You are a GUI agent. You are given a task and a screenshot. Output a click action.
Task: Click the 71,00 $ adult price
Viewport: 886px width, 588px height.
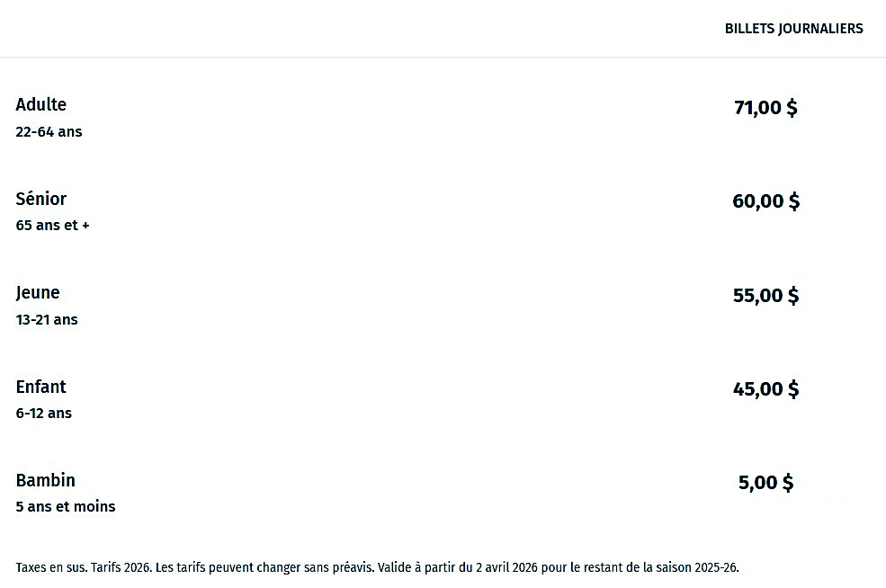click(765, 108)
